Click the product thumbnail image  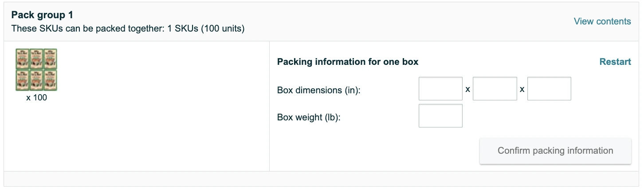click(x=36, y=70)
